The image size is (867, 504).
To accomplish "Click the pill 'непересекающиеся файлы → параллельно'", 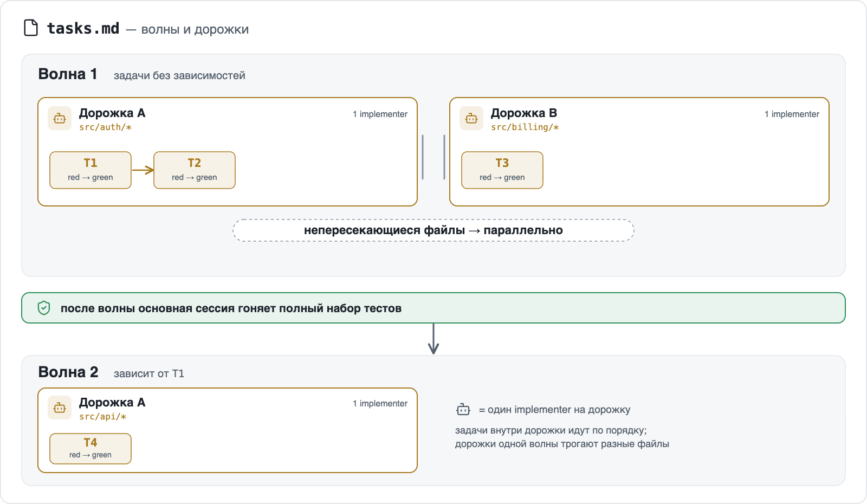I will click(x=433, y=230).
